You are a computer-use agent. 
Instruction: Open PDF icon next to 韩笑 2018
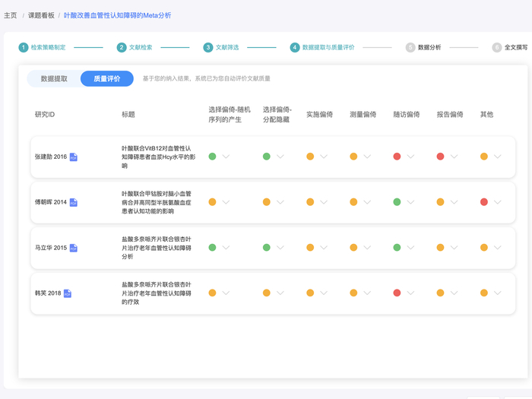68,293
